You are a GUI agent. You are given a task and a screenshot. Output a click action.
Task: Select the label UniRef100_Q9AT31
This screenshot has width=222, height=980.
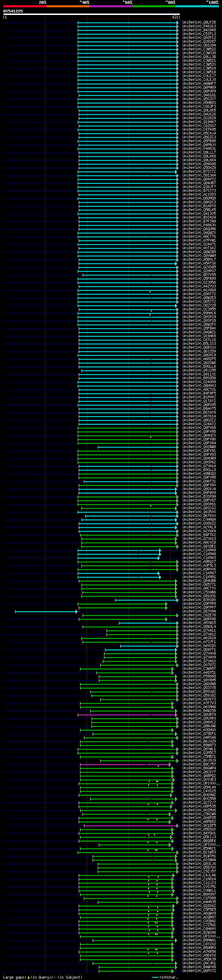coord(199,481)
